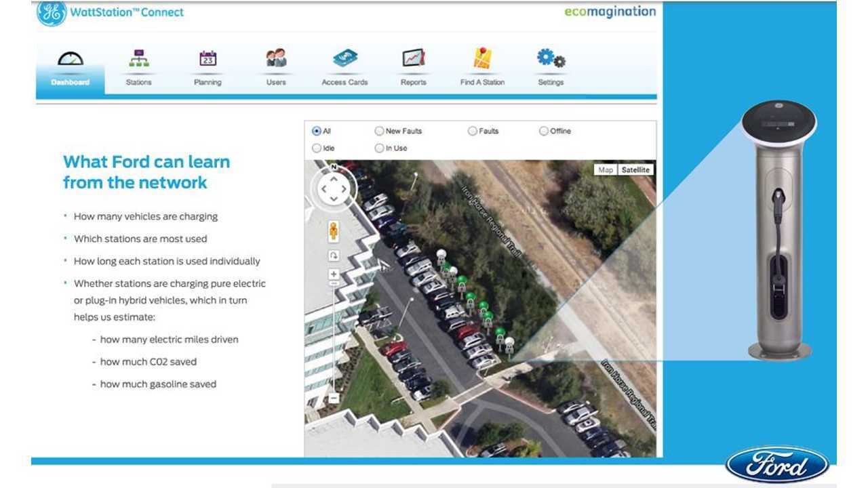This screenshot has height=488, width=868.
Task: Click the white station marker at the bottom of the row
Action: point(509,346)
